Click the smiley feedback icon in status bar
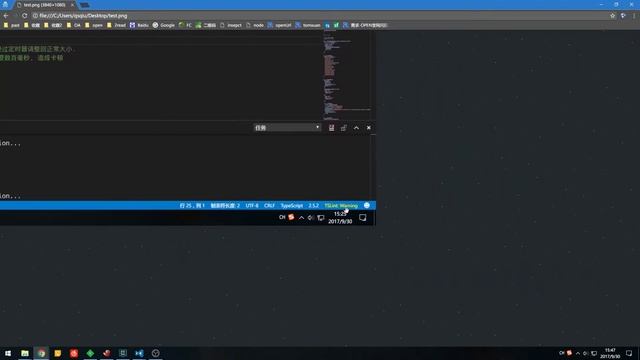Screen dimensions: 640x360 (367, 206)
